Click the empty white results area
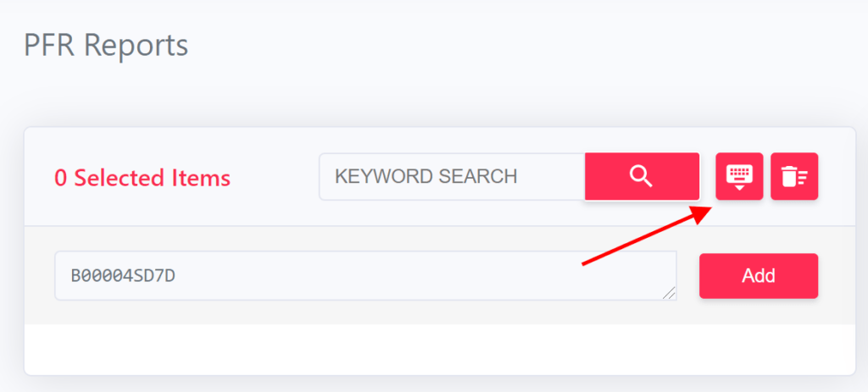This screenshot has width=868, height=392. coord(440,349)
